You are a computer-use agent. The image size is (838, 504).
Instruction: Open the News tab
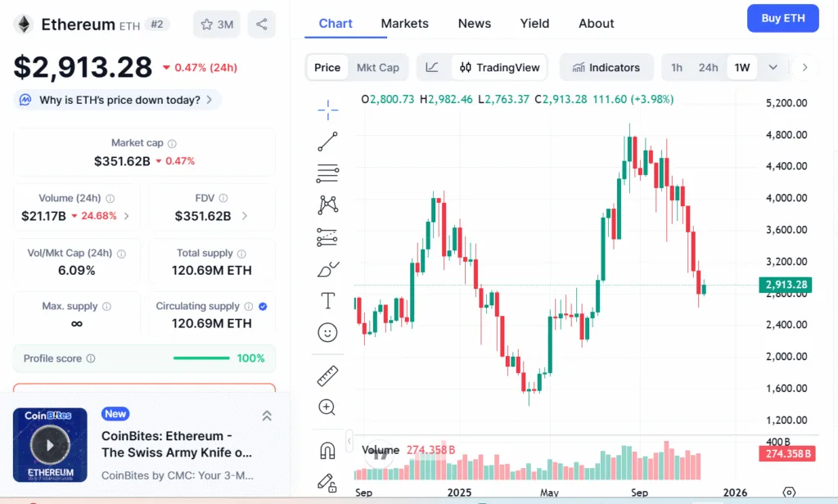click(x=475, y=23)
